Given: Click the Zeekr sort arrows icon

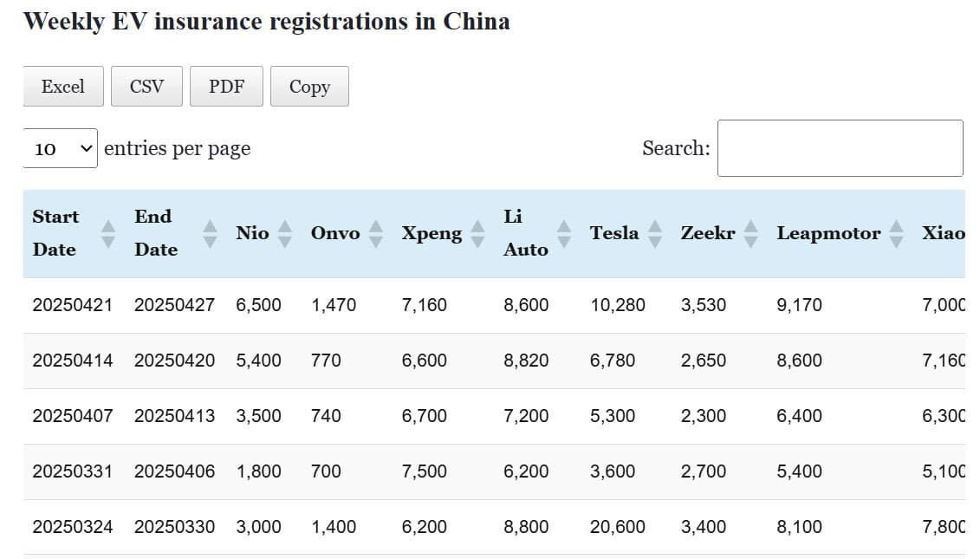Looking at the screenshot, I should tap(751, 233).
